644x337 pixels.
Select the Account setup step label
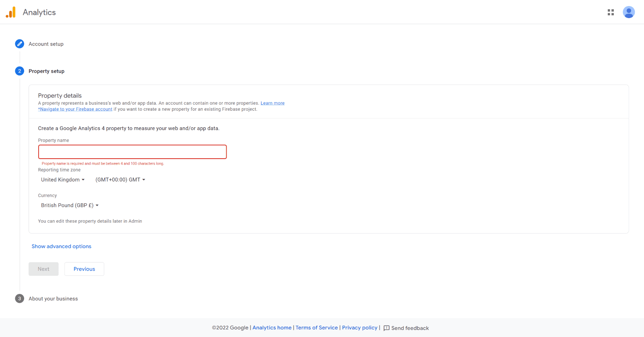pos(46,44)
